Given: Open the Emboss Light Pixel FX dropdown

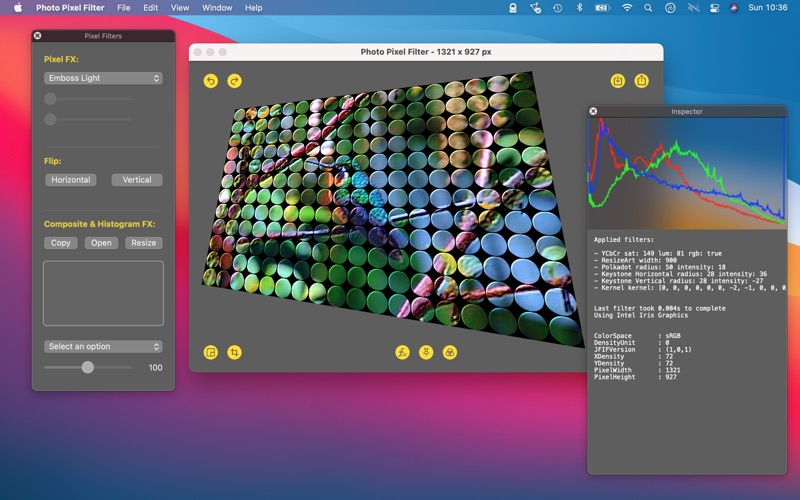Looking at the screenshot, I should [103, 78].
